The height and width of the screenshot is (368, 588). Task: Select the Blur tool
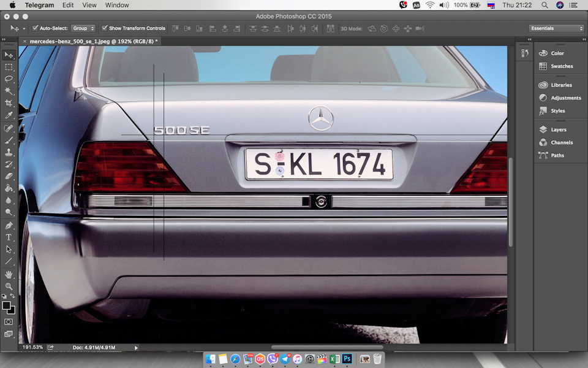(x=8, y=200)
